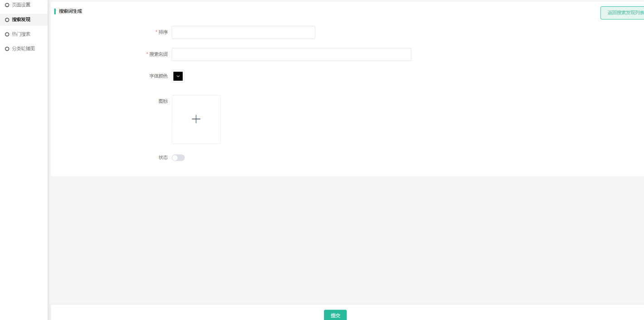The height and width of the screenshot is (320, 644).
Task: Click the 返回搜索发现列表 button
Action: tap(622, 13)
